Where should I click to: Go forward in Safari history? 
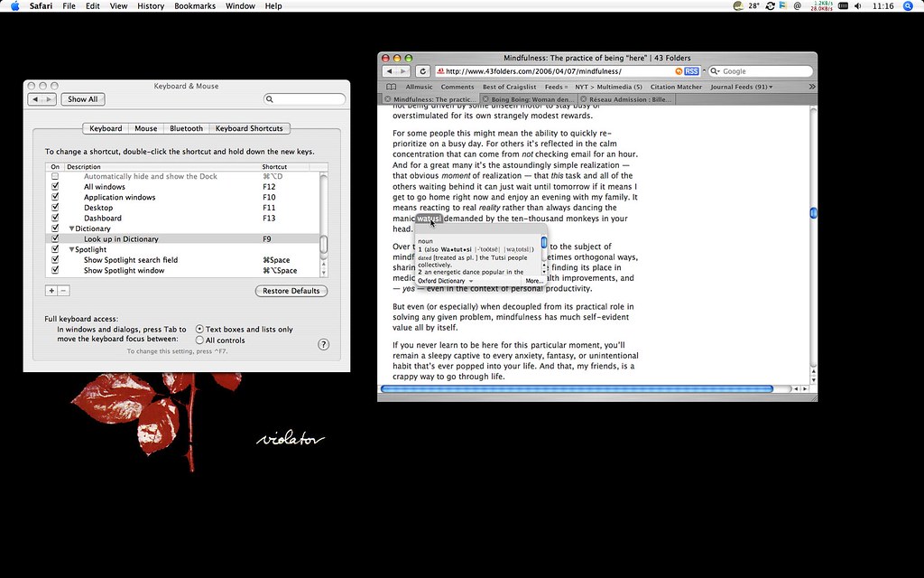[403, 71]
